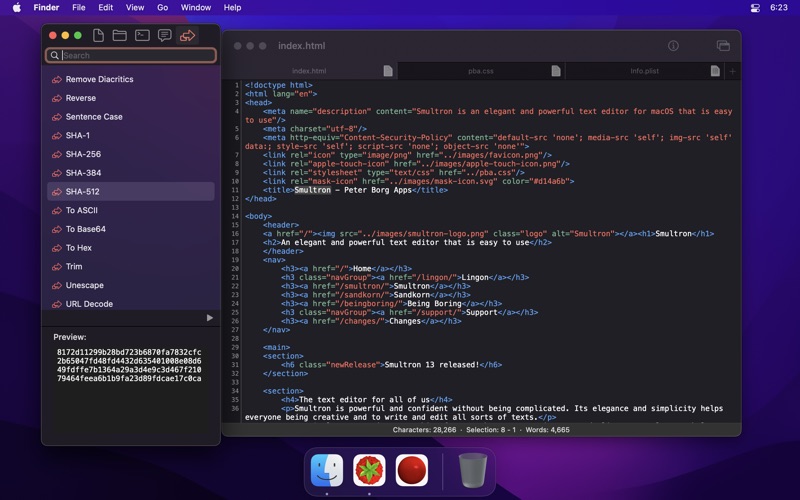Click the arrow icon beside Remove Diacritics
Viewport: 800px width, 500px height.
[x=57, y=80]
